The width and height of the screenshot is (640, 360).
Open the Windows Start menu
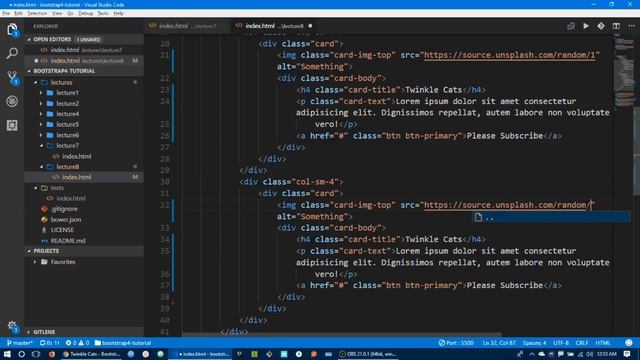[7, 354]
